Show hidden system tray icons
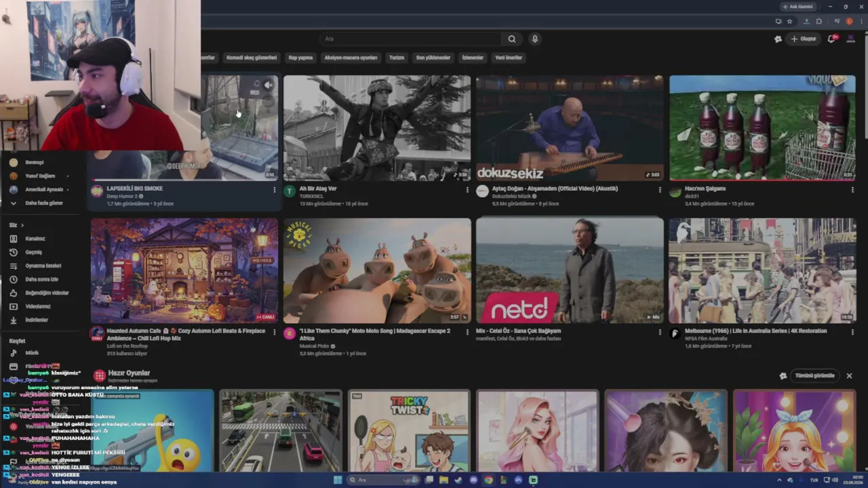The height and width of the screenshot is (488, 868). point(779,480)
